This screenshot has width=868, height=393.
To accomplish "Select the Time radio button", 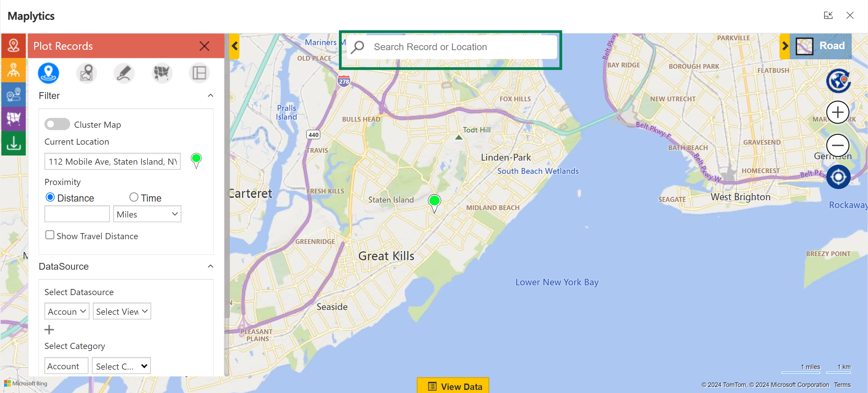I will tap(133, 197).
